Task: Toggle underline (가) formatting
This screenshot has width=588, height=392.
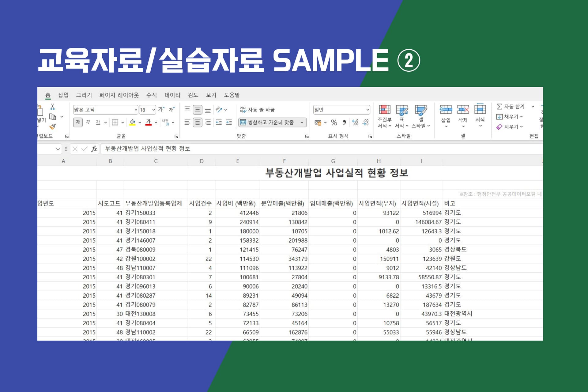Action: click(x=98, y=122)
